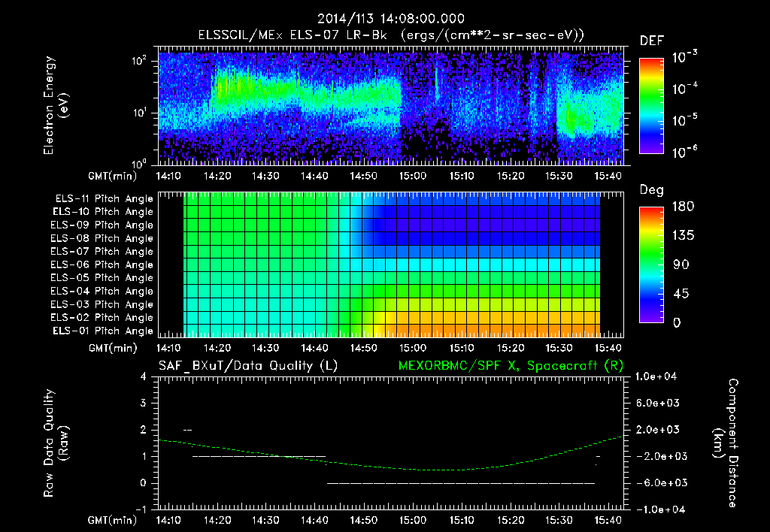Click GMT(min) label under electron energy spectrogram
This screenshot has height=532, width=770.
tap(112, 176)
